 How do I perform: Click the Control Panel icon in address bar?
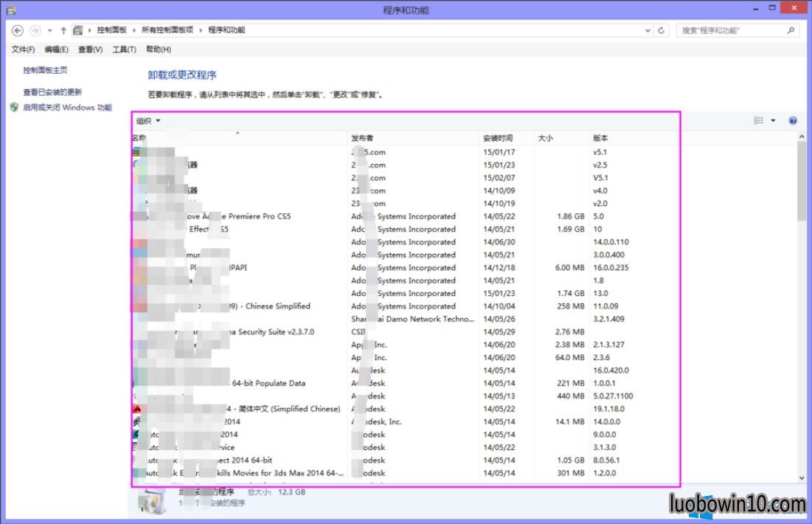(77, 30)
